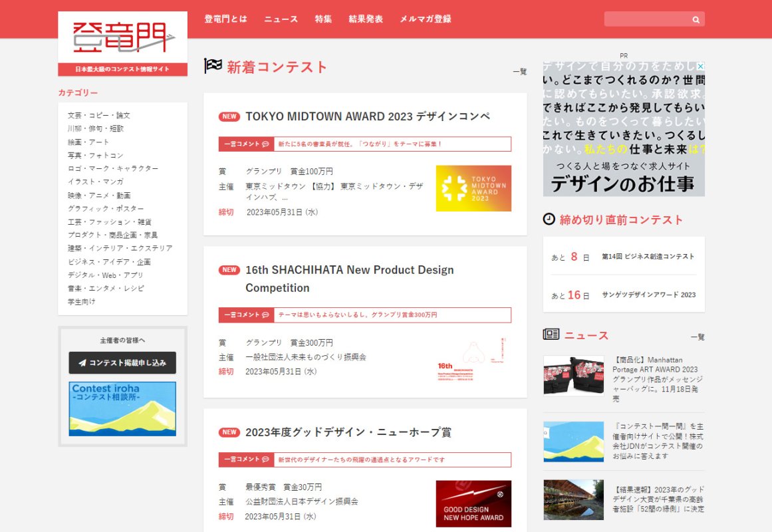Viewport: 772px width, 532px height.
Task: Click the カテゴリー sidebar heading
Action: (78, 92)
